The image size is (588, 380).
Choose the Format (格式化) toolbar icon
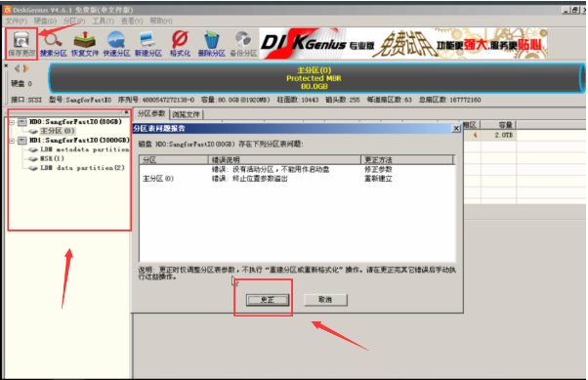[x=180, y=44]
